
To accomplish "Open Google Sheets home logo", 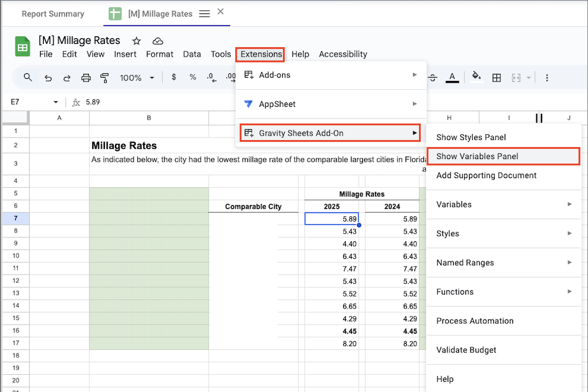I will (x=22, y=46).
